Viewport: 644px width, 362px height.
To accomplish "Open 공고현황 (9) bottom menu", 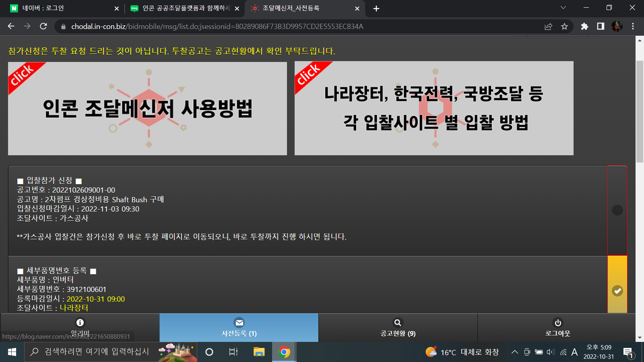I will (x=398, y=327).
